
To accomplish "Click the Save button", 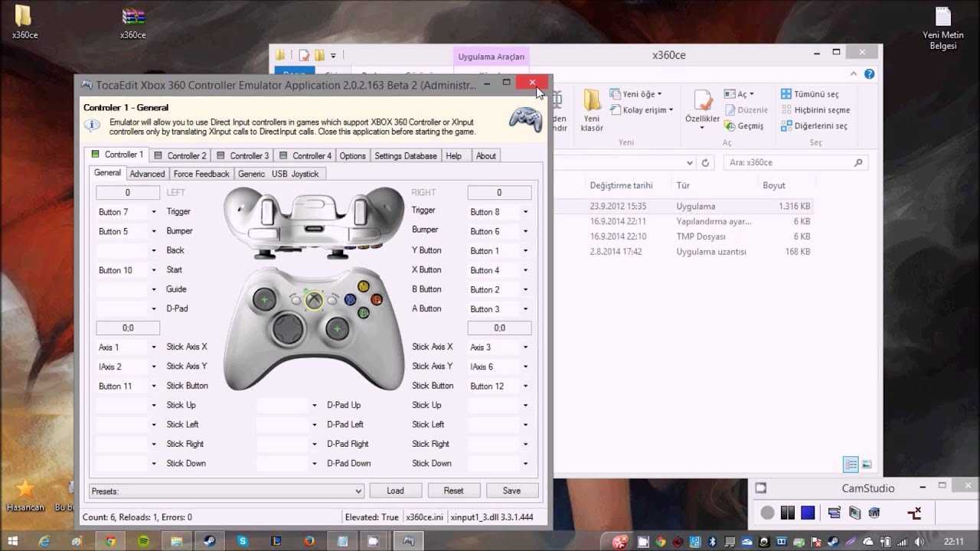I will point(511,491).
